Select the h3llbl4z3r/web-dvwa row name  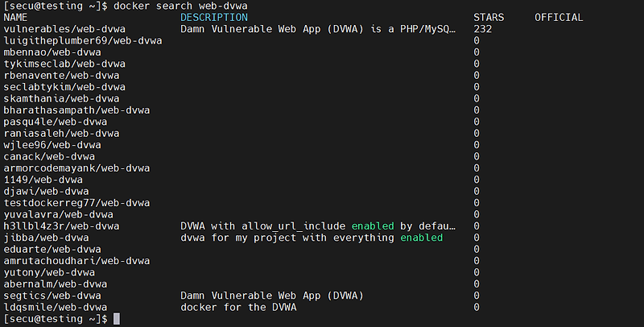click(x=61, y=226)
